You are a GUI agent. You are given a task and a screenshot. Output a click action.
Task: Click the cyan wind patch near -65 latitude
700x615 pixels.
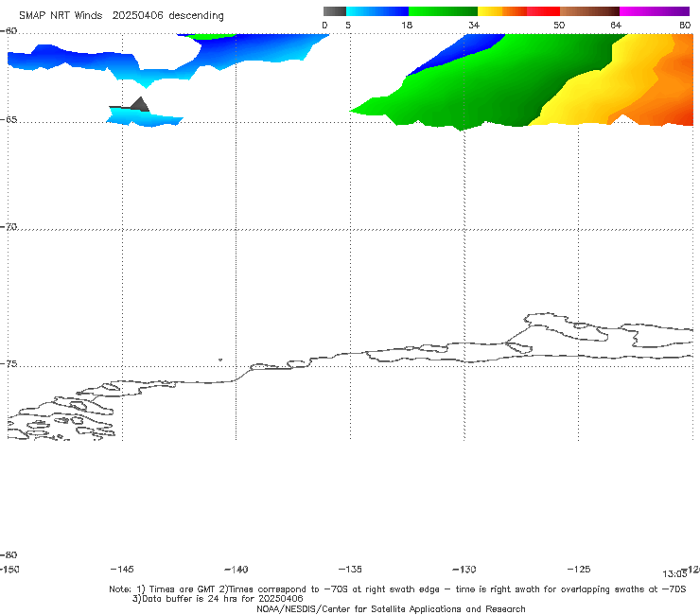coord(143,117)
